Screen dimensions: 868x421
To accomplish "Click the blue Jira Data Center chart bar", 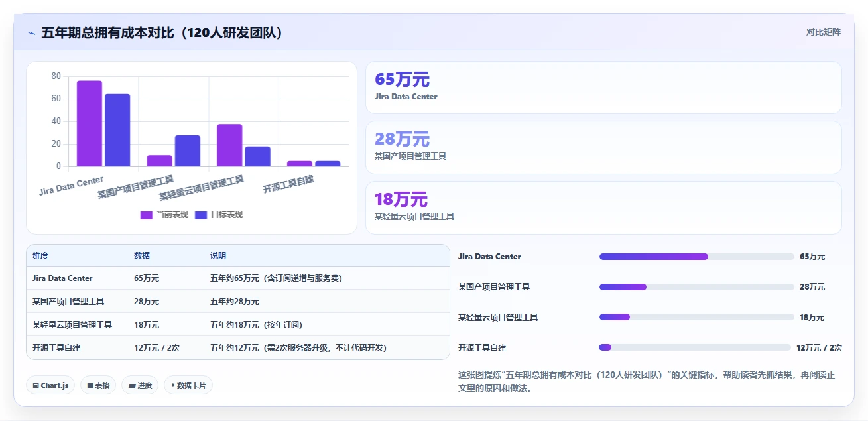I will click(x=117, y=130).
